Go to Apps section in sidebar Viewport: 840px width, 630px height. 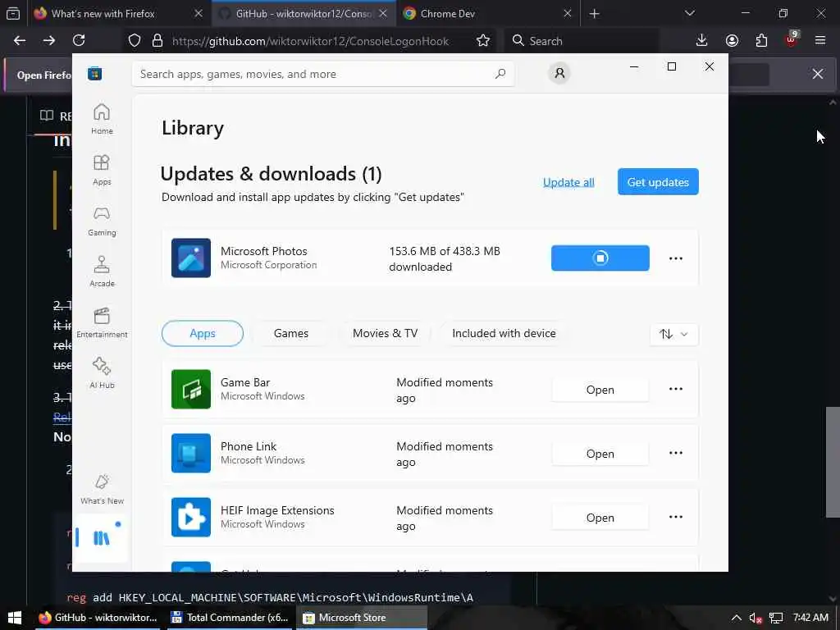[x=102, y=170]
